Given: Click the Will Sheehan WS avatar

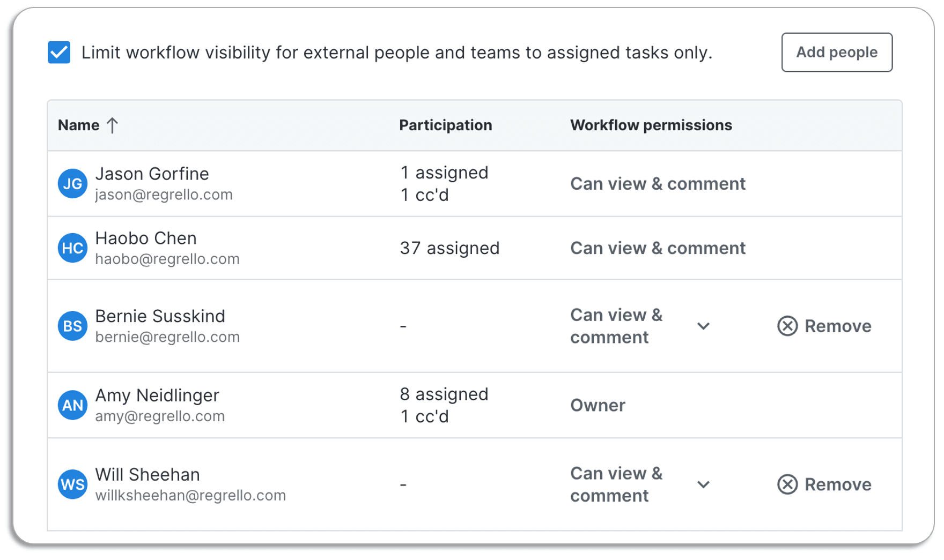Looking at the screenshot, I should (72, 484).
